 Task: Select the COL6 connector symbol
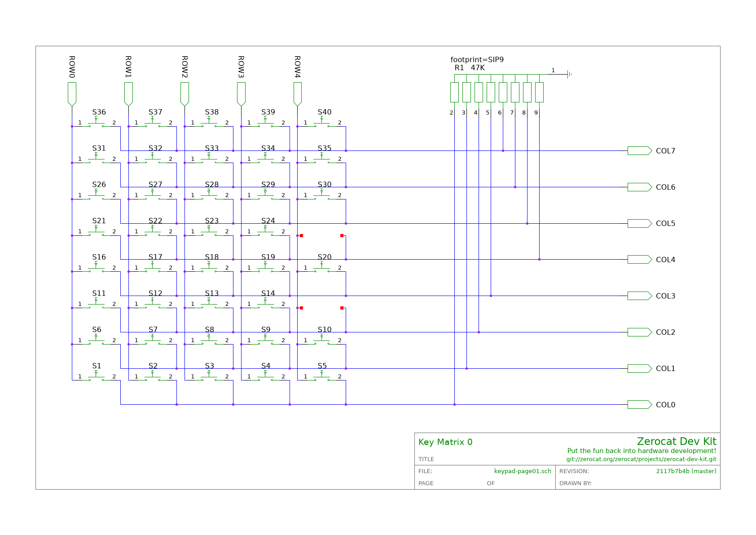pyautogui.click(x=640, y=187)
